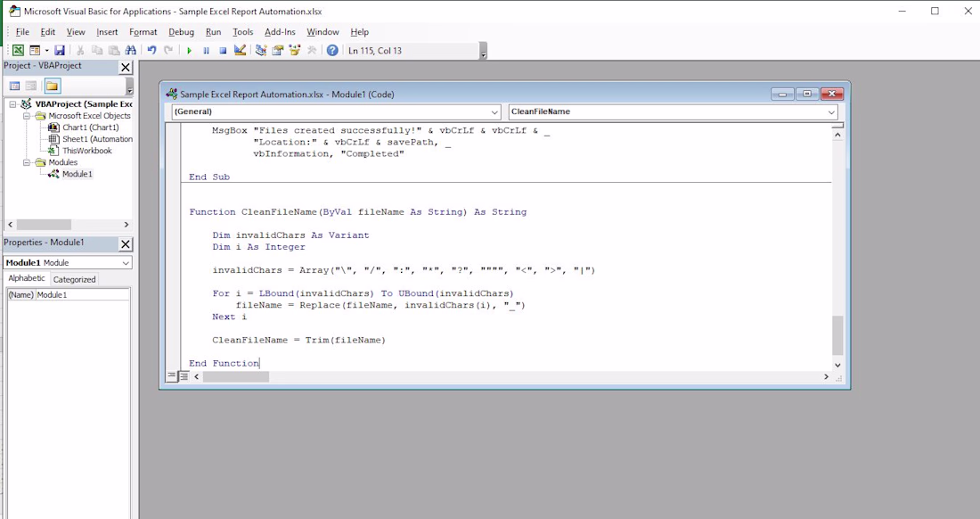
Task: Open the Debug menu
Action: click(x=181, y=32)
